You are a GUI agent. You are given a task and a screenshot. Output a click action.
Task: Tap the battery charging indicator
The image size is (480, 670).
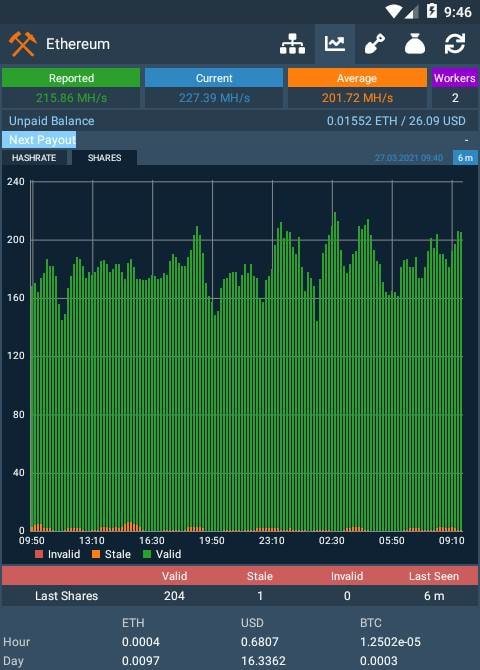pos(432,11)
